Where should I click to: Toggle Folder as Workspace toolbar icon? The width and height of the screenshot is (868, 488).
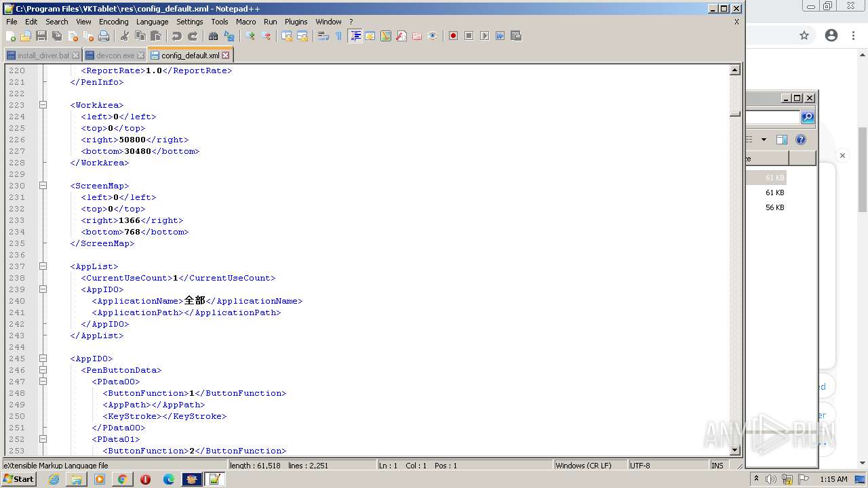[x=417, y=36]
